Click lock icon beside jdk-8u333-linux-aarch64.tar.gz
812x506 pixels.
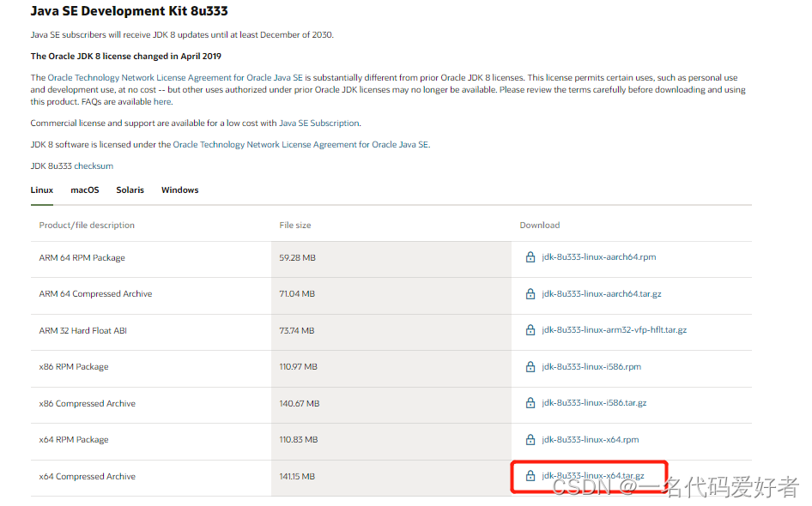pyautogui.click(x=530, y=294)
